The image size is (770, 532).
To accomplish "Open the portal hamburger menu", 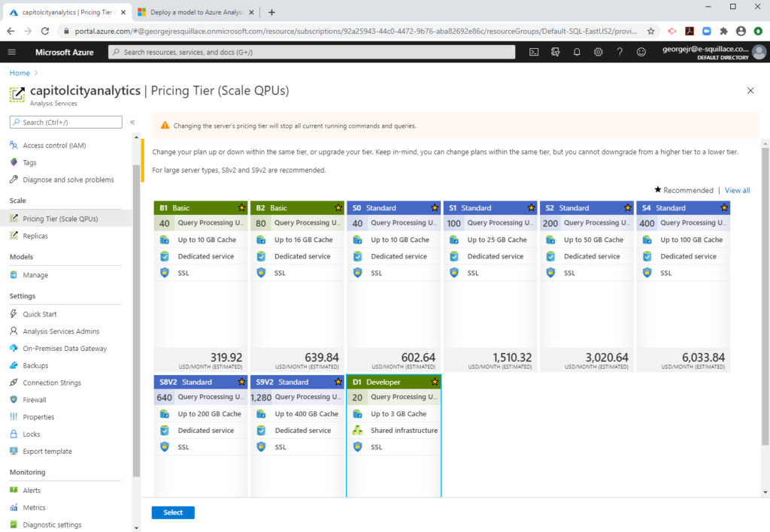I will coord(12,52).
